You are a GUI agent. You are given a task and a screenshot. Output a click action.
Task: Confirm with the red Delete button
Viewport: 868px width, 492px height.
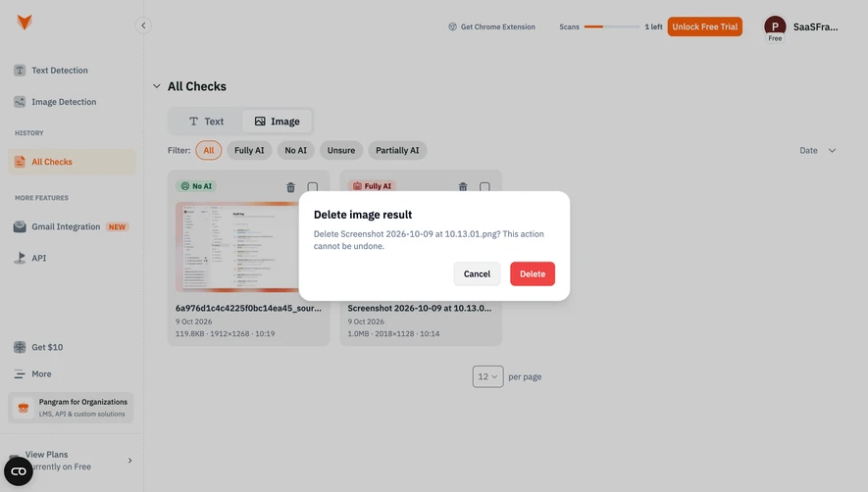tap(532, 274)
